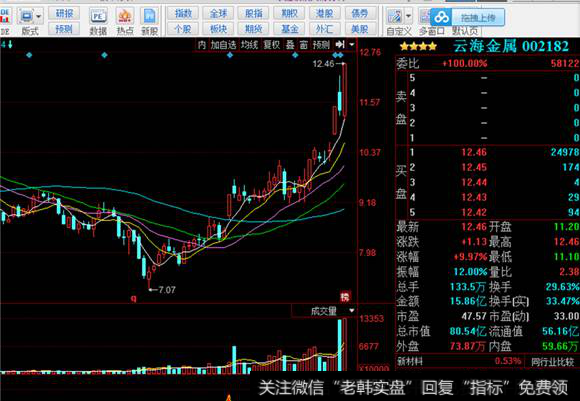580x401 pixels.
Task: Click the 外盘 73.87万 value
Action: pyautogui.click(x=468, y=346)
